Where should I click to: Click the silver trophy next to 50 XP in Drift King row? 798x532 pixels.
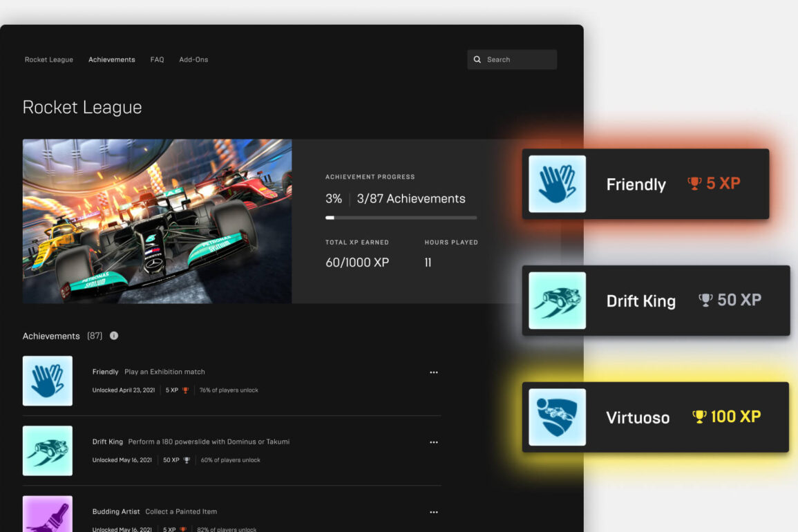click(x=187, y=460)
